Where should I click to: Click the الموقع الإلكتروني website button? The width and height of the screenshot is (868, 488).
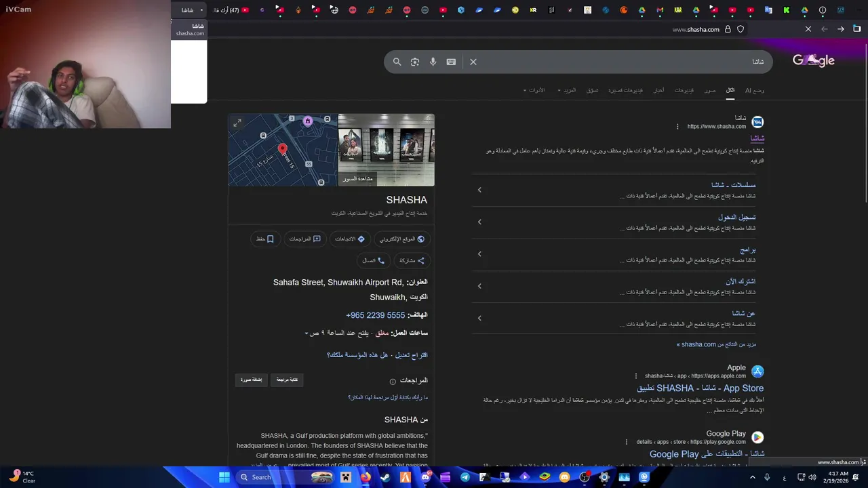[402, 239]
